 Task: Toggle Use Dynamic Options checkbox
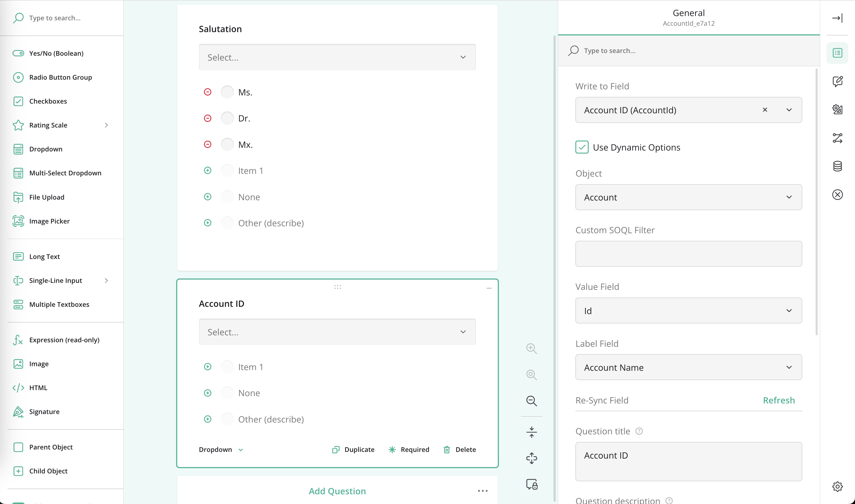point(582,148)
